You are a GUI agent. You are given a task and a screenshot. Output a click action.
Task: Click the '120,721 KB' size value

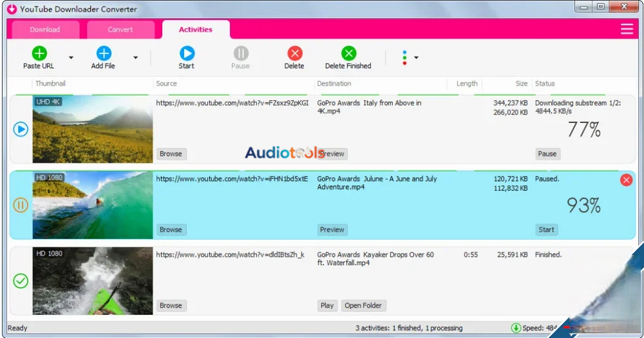(511, 179)
